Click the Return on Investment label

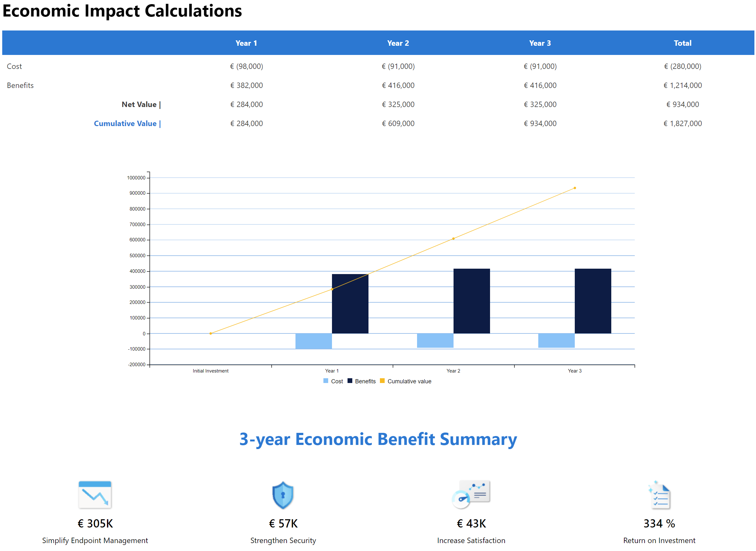point(659,541)
